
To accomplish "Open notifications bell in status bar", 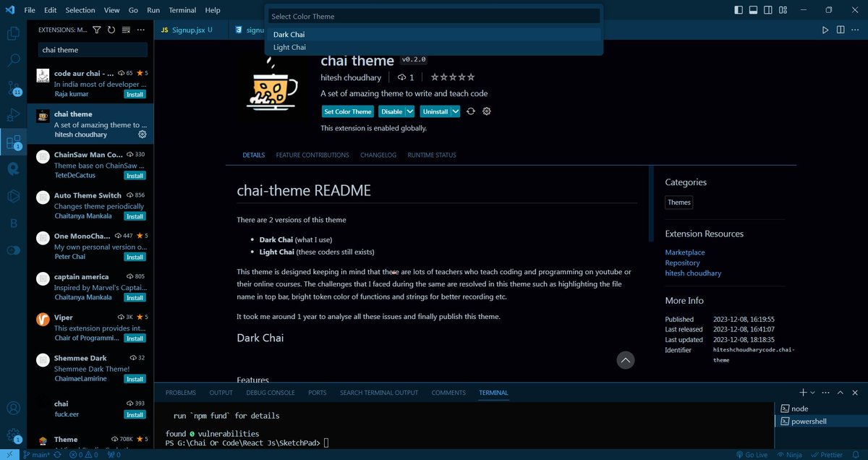I will [x=857, y=455].
